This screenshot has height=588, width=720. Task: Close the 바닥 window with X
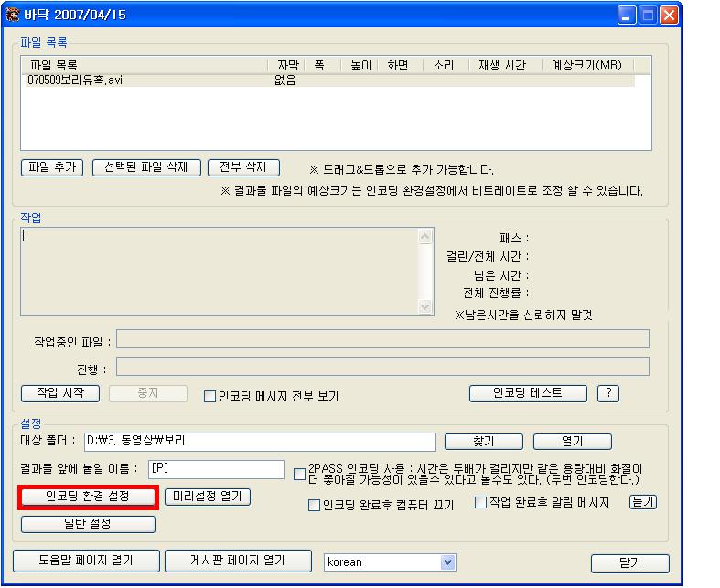pyautogui.click(x=669, y=16)
